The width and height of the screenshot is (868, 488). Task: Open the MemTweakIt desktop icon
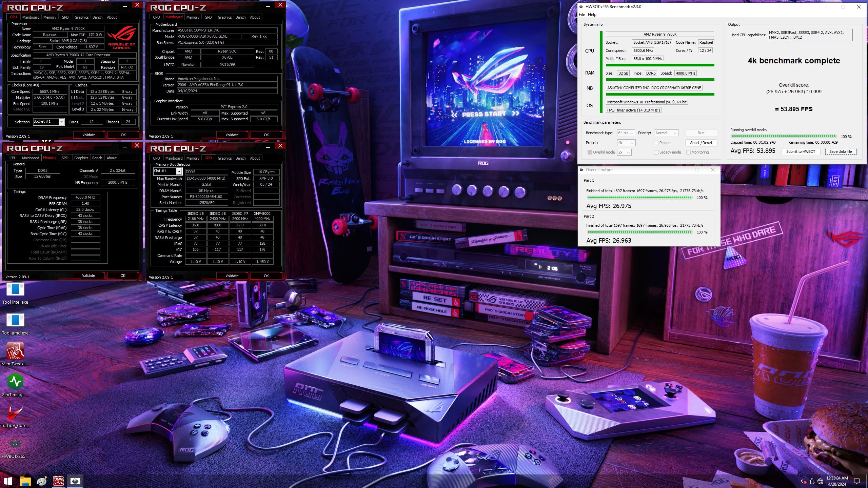click(15, 354)
